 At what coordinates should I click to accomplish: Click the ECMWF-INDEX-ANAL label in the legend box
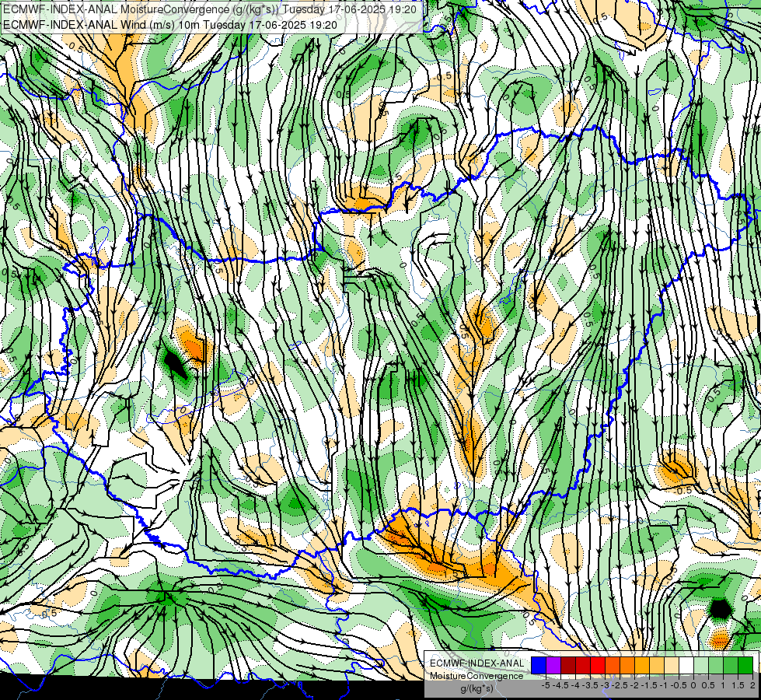[x=477, y=663]
